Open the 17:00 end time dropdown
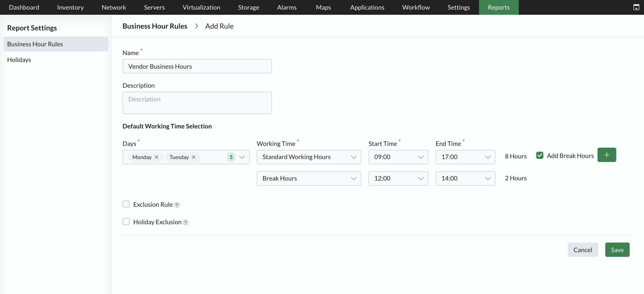 point(465,157)
